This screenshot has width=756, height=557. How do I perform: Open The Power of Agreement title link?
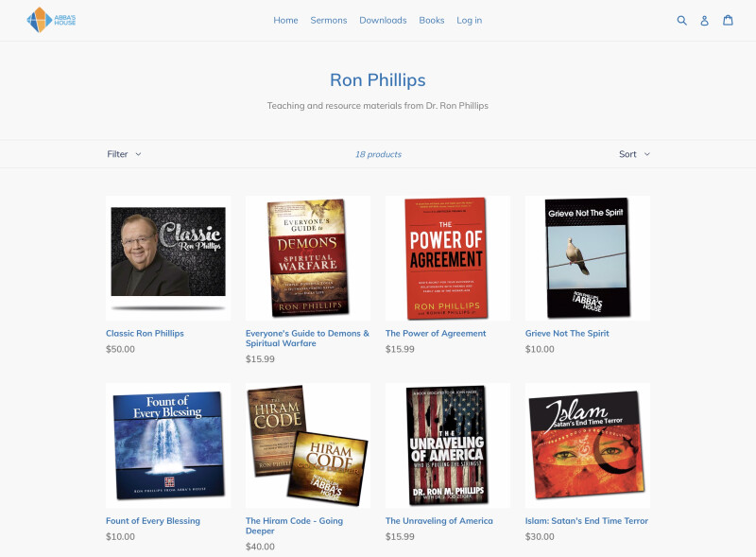tap(436, 333)
